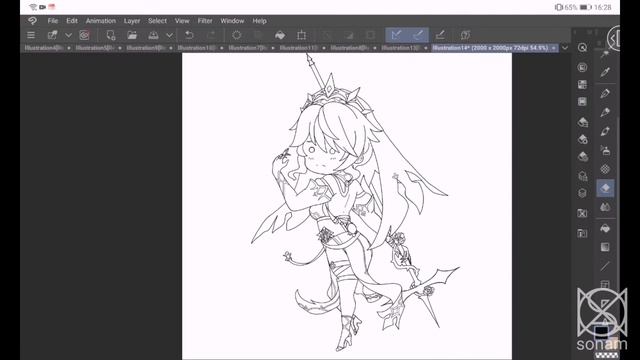
Task: Select the Pencil tool
Action: [x=605, y=112]
